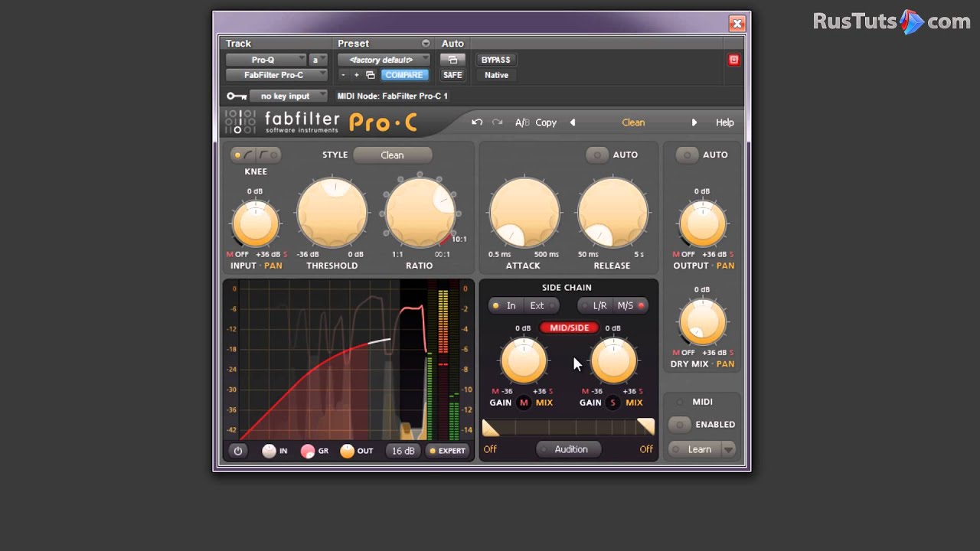This screenshot has width=980, height=551.
Task: Click the level display power icon
Action: 238,451
